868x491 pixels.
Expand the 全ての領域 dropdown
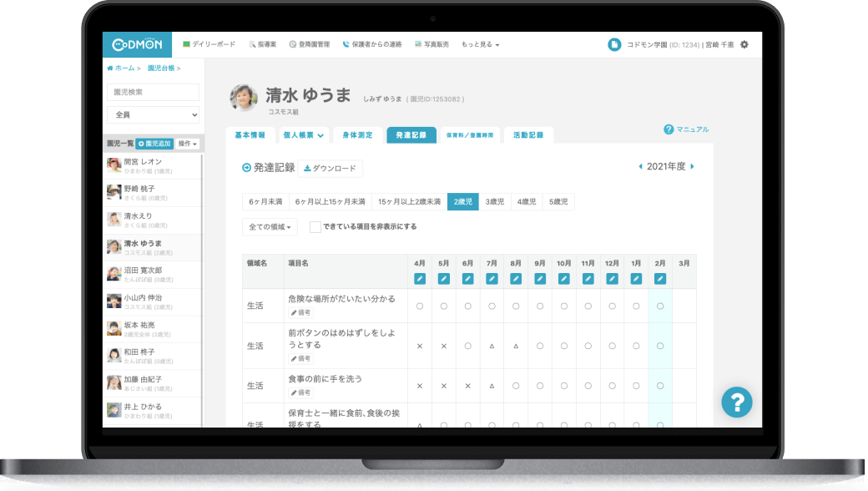[270, 226]
